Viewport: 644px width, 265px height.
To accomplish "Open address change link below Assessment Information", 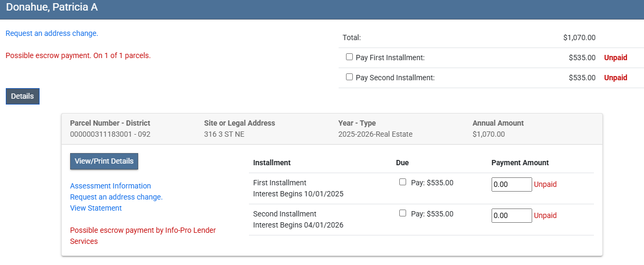I will coord(116,197).
